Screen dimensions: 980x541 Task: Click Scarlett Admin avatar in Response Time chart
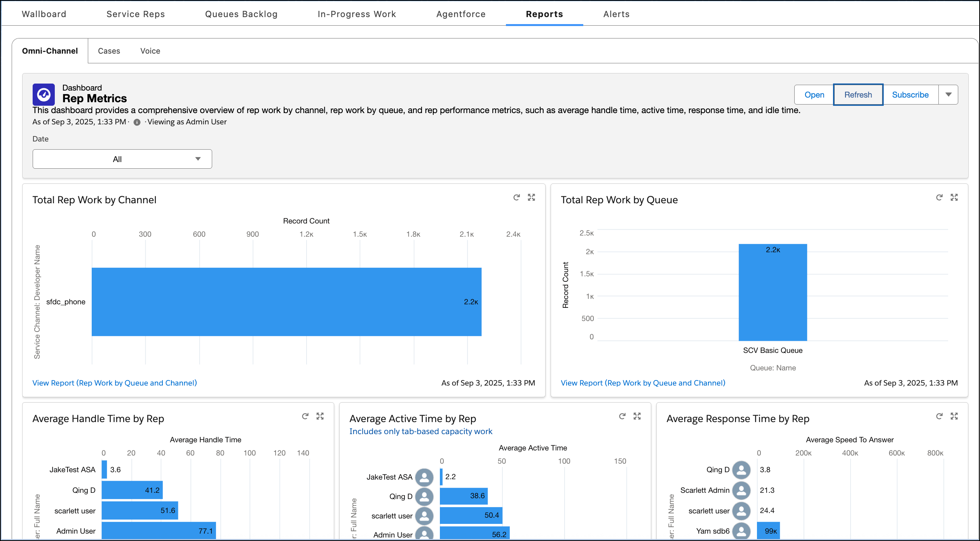point(741,490)
